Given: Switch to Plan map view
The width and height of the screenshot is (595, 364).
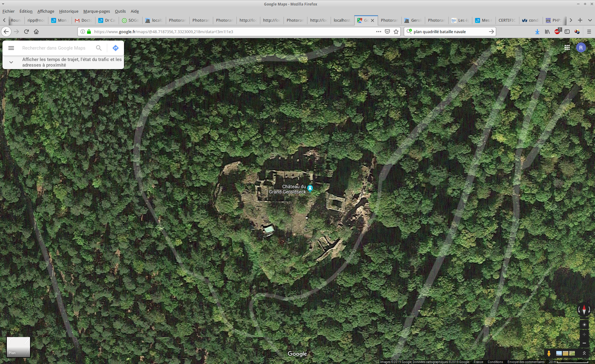Looking at the screenshot, I should point(18,347).
